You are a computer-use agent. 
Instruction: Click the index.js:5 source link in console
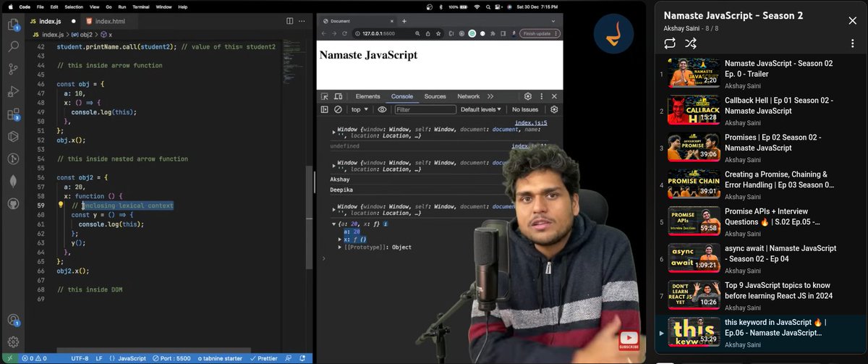[x=531, y=123]
